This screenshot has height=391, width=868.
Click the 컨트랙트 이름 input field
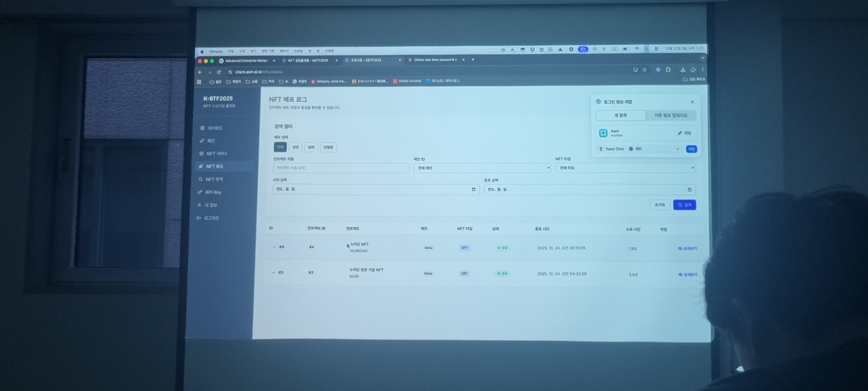coord(341,168)
